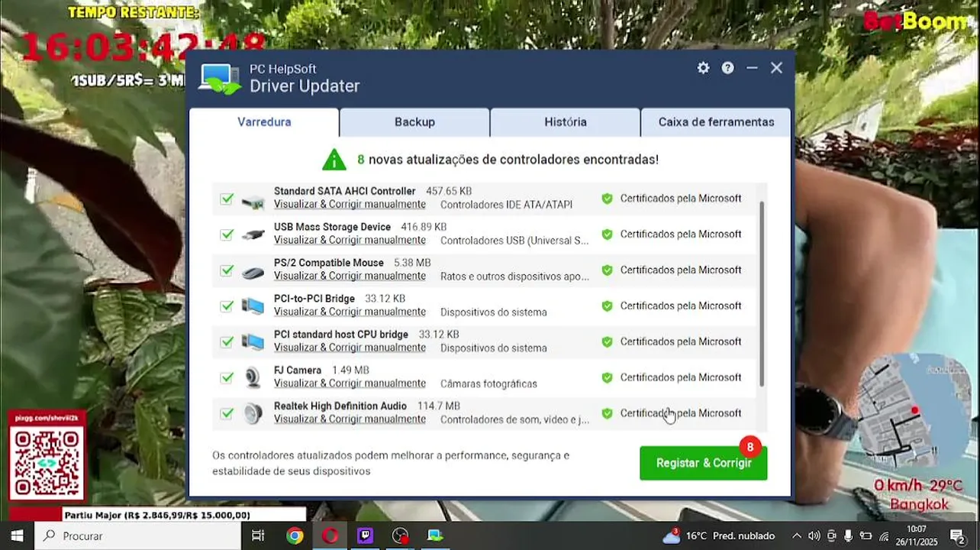Open the Caixa de ferramentas tab
The image size is (980, 550).
point(716,122)
